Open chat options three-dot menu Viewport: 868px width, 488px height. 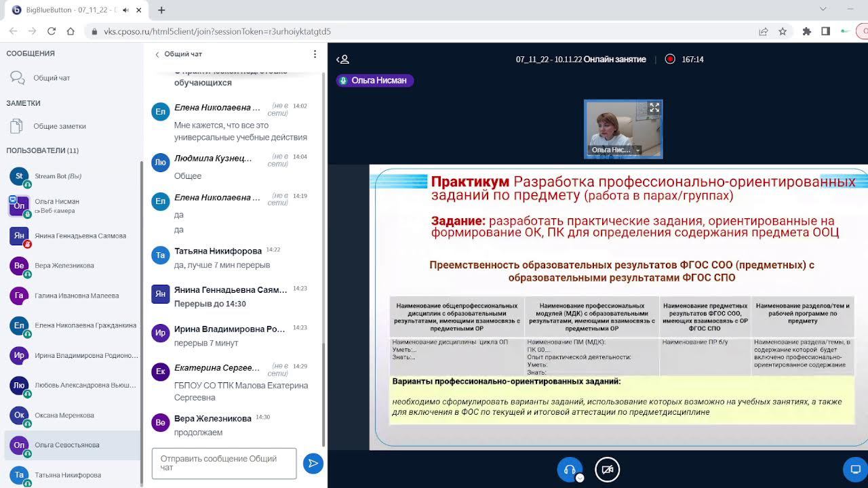(x=315, y=54)
